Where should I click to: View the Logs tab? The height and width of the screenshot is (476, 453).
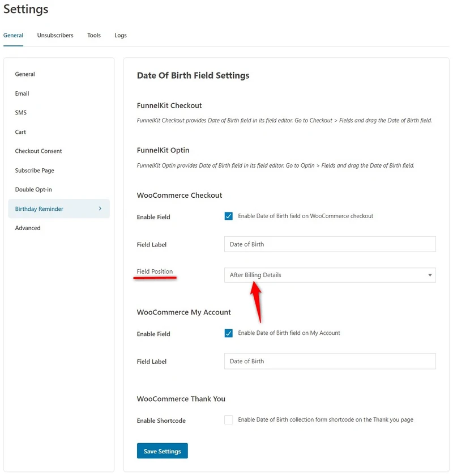pyautogui.click(x=121, y=35)
